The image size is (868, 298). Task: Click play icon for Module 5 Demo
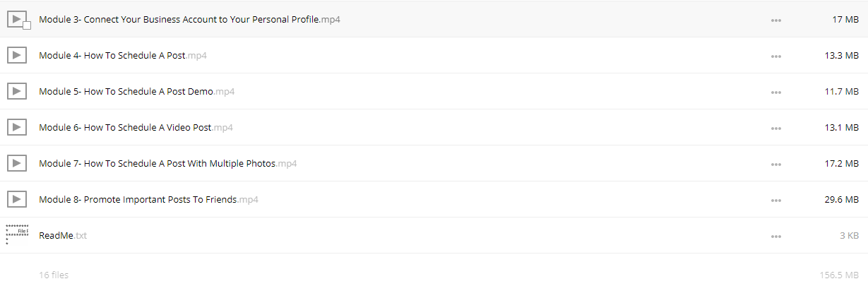tap(17, 91)
